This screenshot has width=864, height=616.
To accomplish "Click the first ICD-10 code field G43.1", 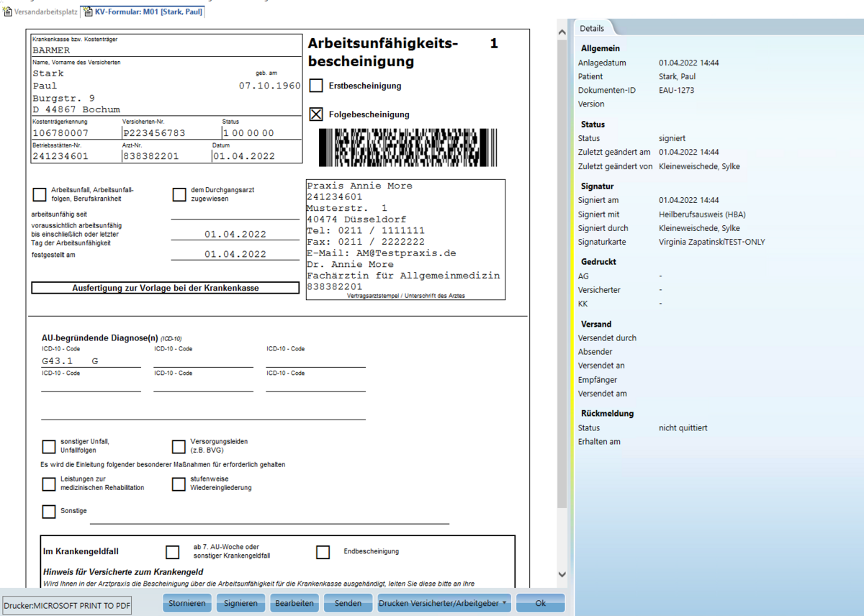I will (91, 361).
